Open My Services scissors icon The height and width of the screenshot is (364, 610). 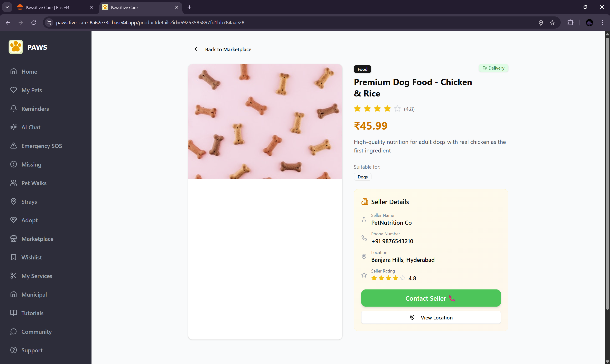[x=14, y=276]
